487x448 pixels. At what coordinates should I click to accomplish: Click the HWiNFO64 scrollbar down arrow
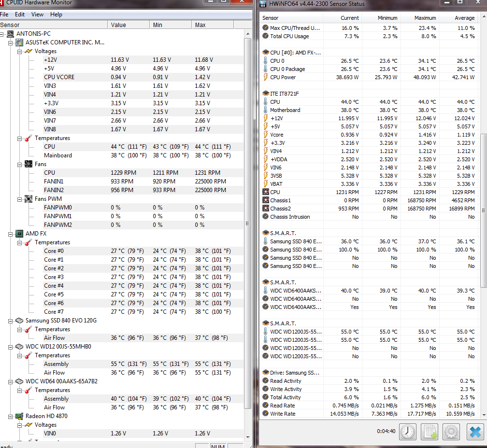point(484,415)
